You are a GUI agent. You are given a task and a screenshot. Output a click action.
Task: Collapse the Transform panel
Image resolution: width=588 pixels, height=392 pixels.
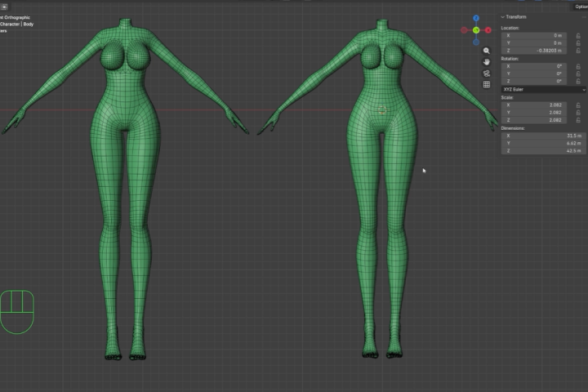point(502,17)
